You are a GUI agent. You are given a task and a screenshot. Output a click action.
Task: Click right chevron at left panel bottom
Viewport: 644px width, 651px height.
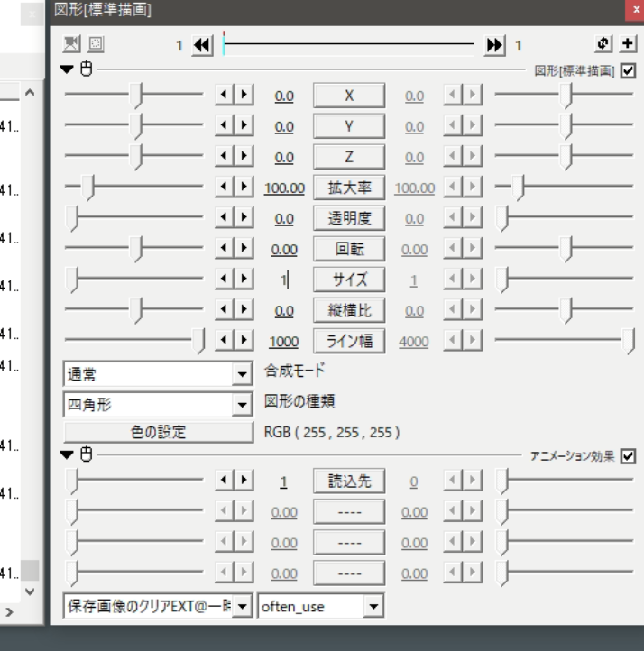tap(9, 611)
